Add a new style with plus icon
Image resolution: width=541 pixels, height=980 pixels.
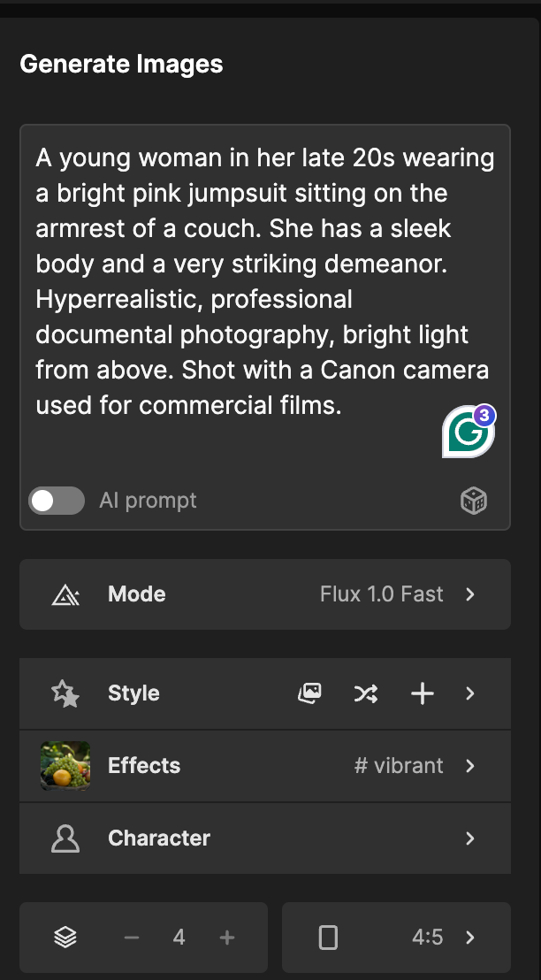tap(423, 693)
